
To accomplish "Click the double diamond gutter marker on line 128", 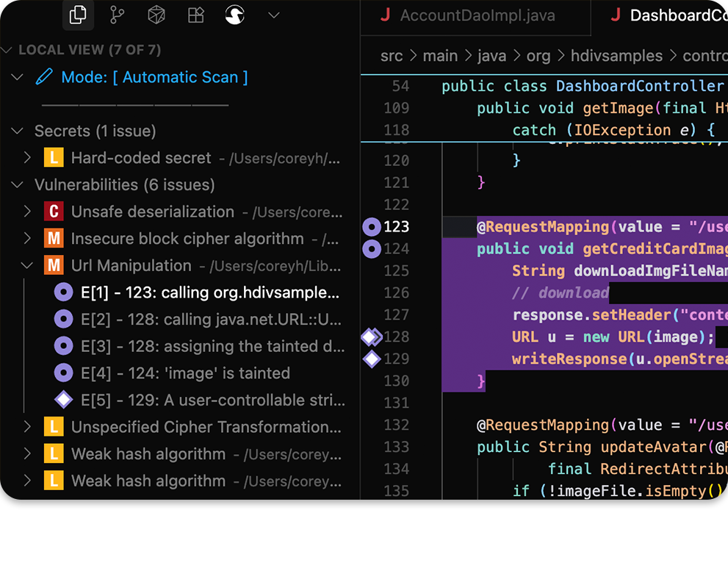I will coord(372,337).
